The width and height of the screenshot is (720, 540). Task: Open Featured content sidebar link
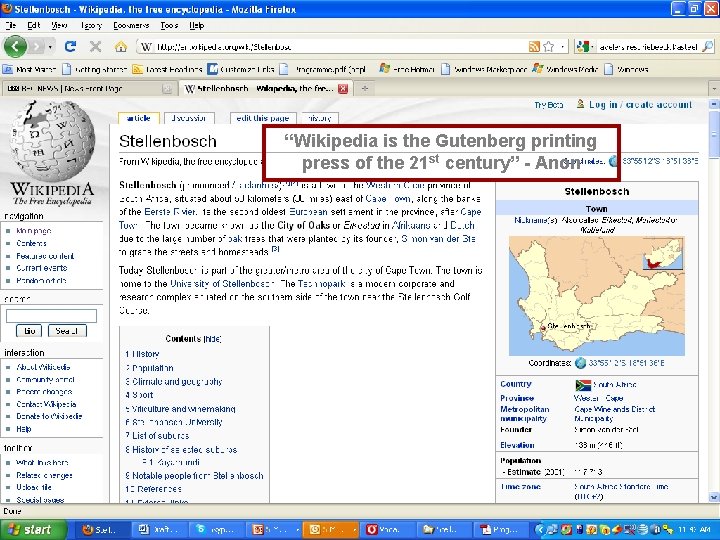[45, 256]
